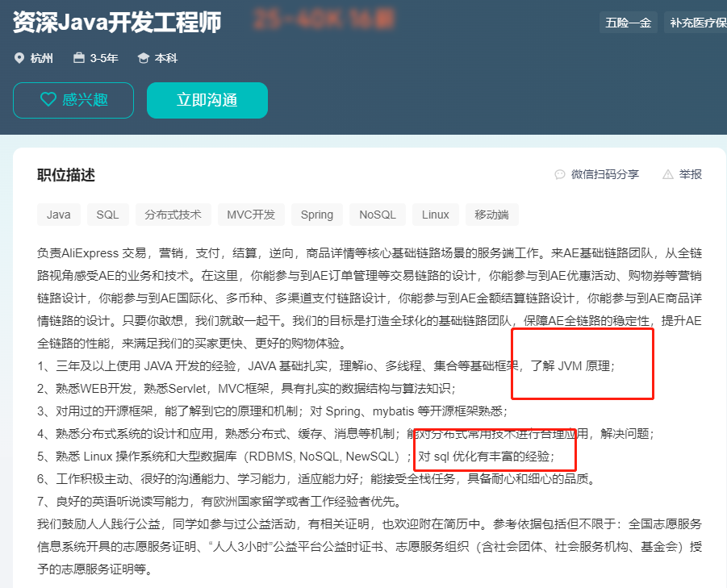727x588 pixels.
Task: Click the graduation cap icon beside 本科
Action: 144,58
